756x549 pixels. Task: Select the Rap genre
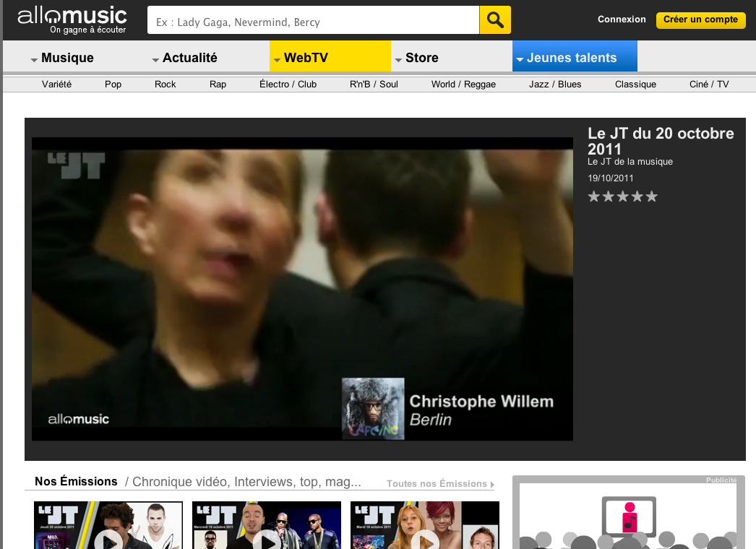point(218,85)
